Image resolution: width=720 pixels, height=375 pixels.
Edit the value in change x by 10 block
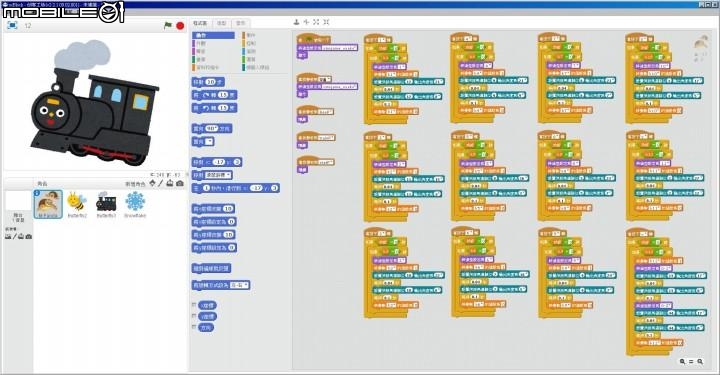click(x=228, y=209)
